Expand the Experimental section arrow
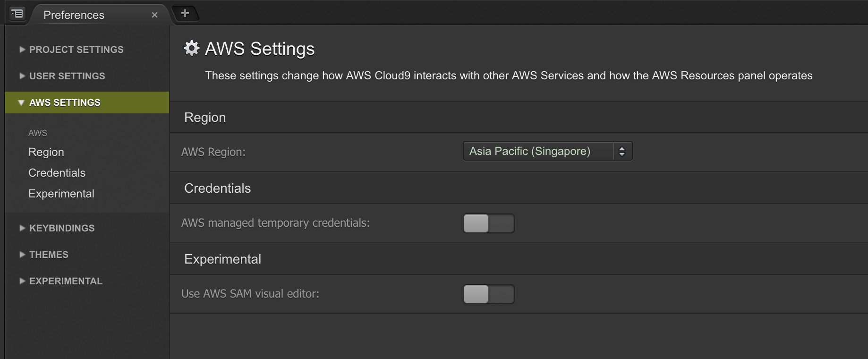This screenshot has width=868, height=359. click(22, 281)
